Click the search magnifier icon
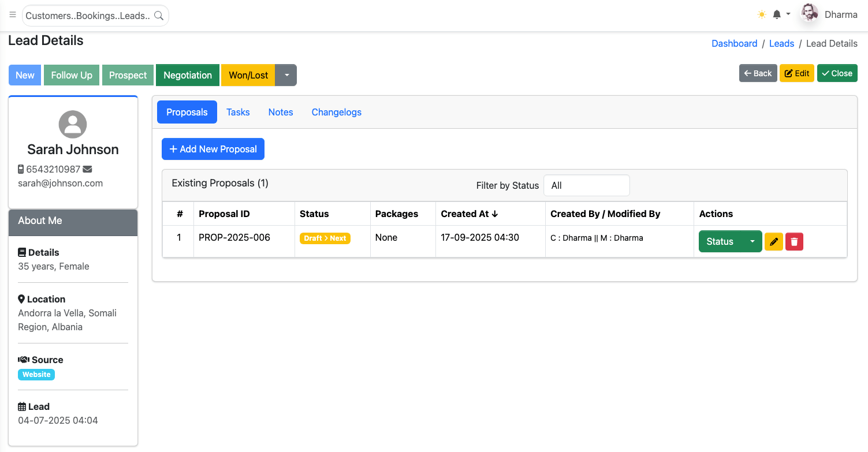This screenshot has height=452, width=868. click(158, 16)
